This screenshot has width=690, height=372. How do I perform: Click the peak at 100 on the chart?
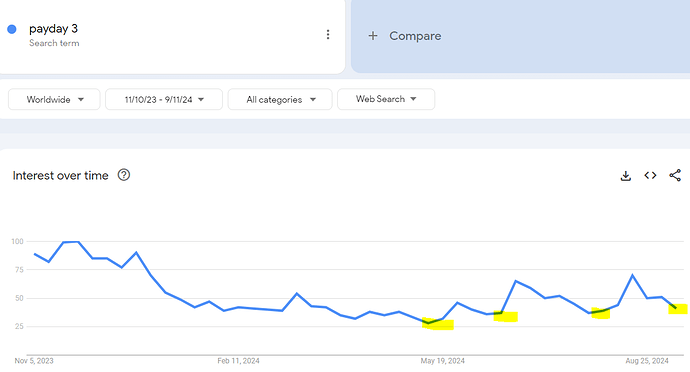coord(77,242)
